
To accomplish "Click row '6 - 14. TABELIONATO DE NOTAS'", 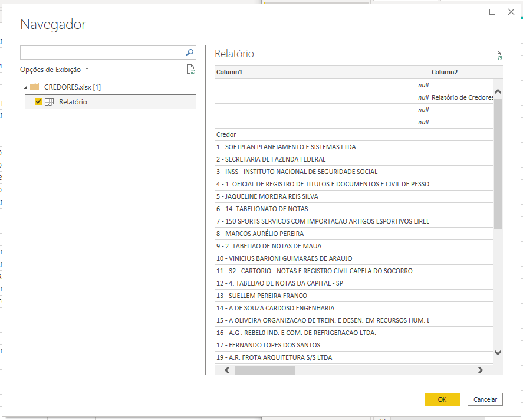I will coord(323,209).
